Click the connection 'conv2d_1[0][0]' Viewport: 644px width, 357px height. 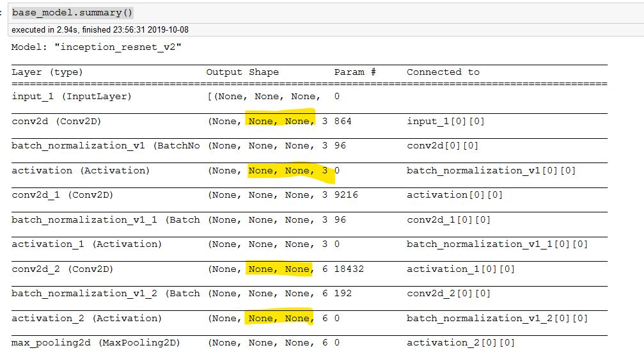click(x=448, y=220)
